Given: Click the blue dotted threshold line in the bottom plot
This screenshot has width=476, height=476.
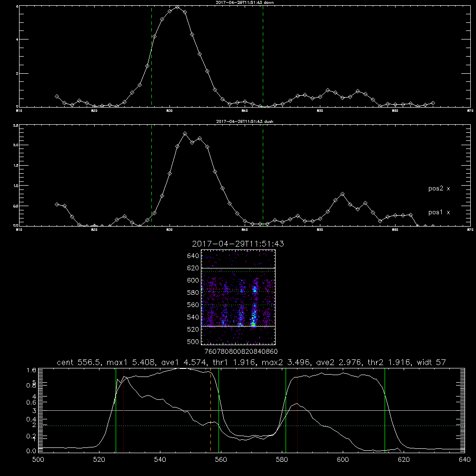Looking at the screenshot, I should click(251, 426).
